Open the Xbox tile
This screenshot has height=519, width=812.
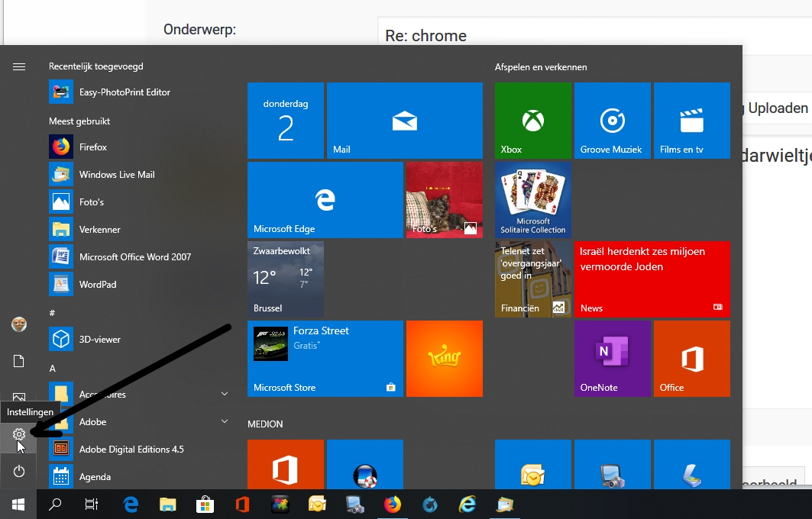[532, 121]
